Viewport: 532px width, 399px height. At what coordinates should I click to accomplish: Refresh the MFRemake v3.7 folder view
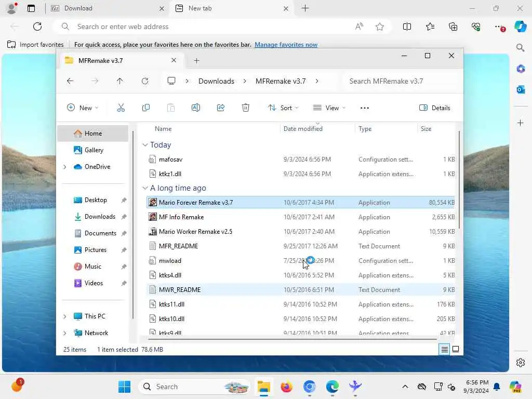click(x=145, y=81)
